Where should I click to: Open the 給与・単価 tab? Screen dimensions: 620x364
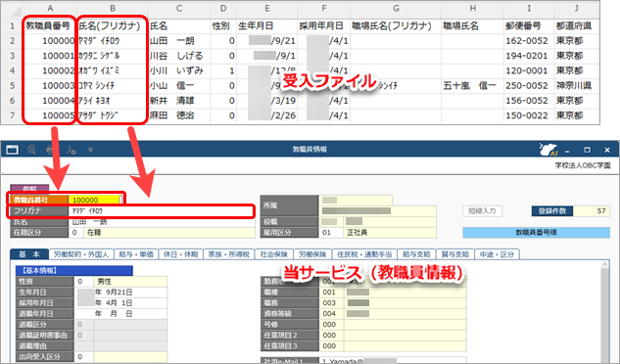point(136,254)
